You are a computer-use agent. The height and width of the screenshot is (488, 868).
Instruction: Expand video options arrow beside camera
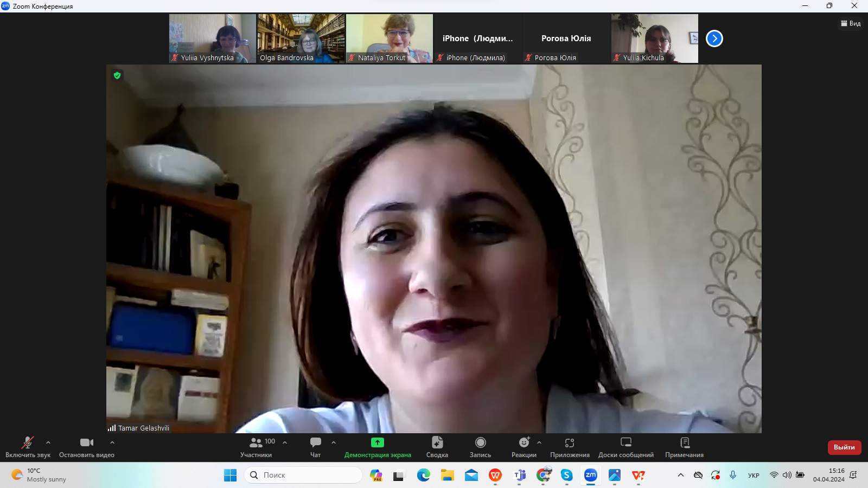(112, 442)
